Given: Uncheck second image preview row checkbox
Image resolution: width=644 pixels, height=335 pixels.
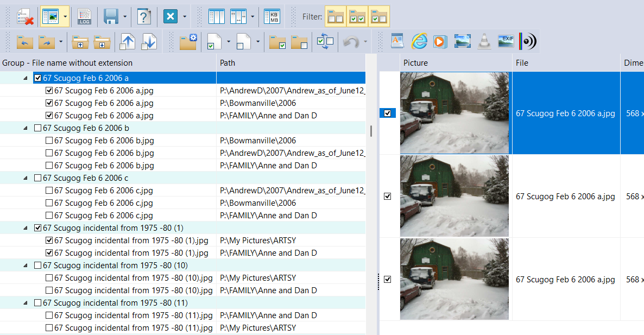Looking at the screenshot, I should pos(387,197).
